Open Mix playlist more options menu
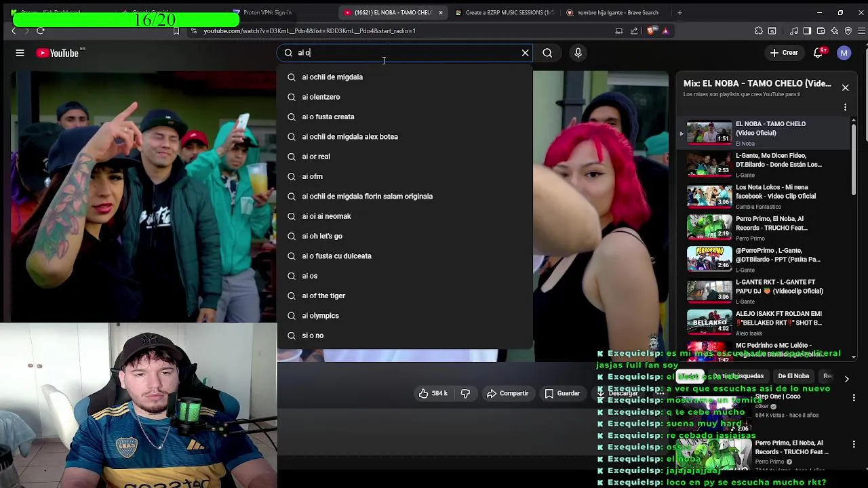This screenshot has width=868, height=488. pos(845,107)
